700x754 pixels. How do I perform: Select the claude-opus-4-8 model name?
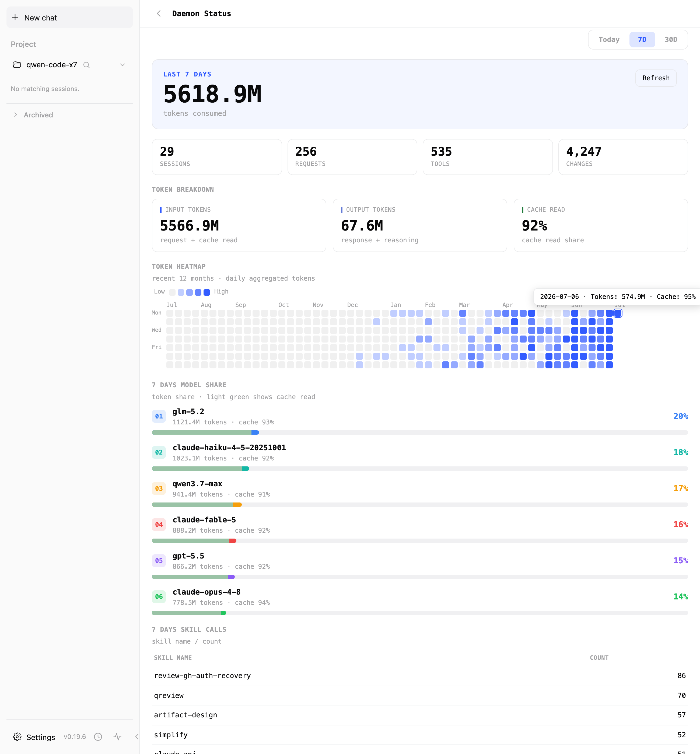click(206, 592)
